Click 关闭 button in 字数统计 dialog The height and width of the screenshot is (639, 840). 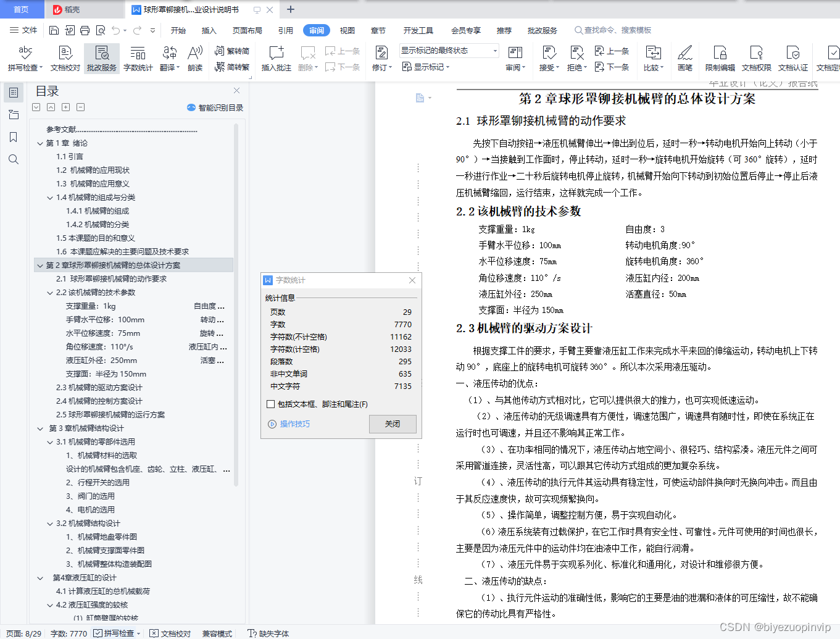click(393, 424)
